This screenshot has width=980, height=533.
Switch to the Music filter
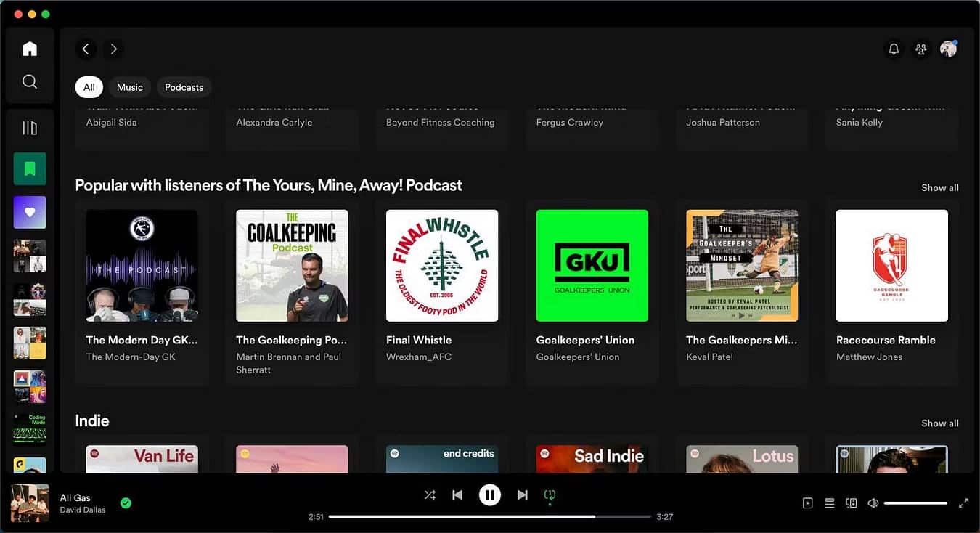(x=130, y=86)
